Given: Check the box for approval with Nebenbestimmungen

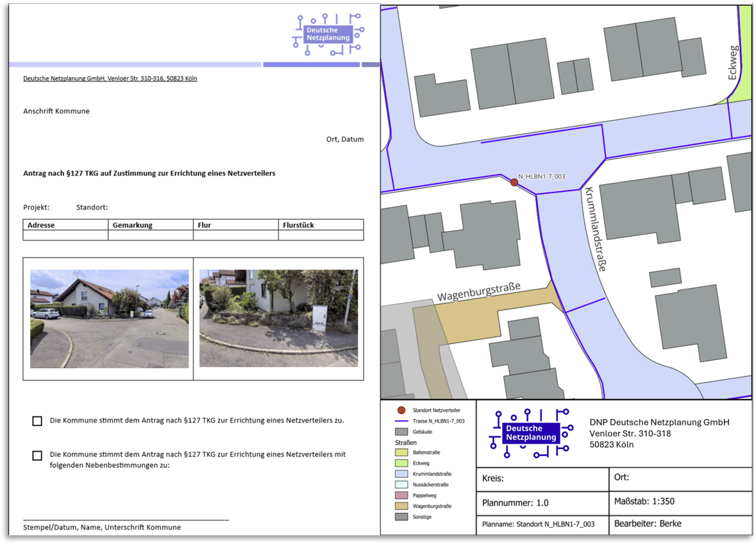Looking at the screenshot, I should click(x=37, y=455).
